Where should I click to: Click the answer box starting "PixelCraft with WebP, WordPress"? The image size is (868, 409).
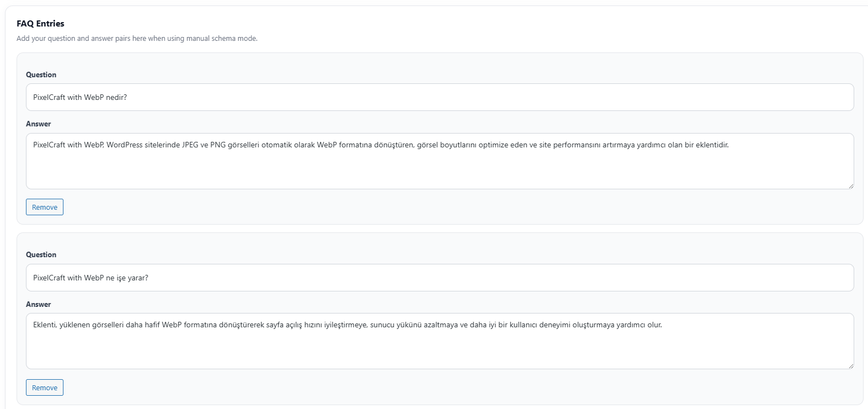pos(440,161)
